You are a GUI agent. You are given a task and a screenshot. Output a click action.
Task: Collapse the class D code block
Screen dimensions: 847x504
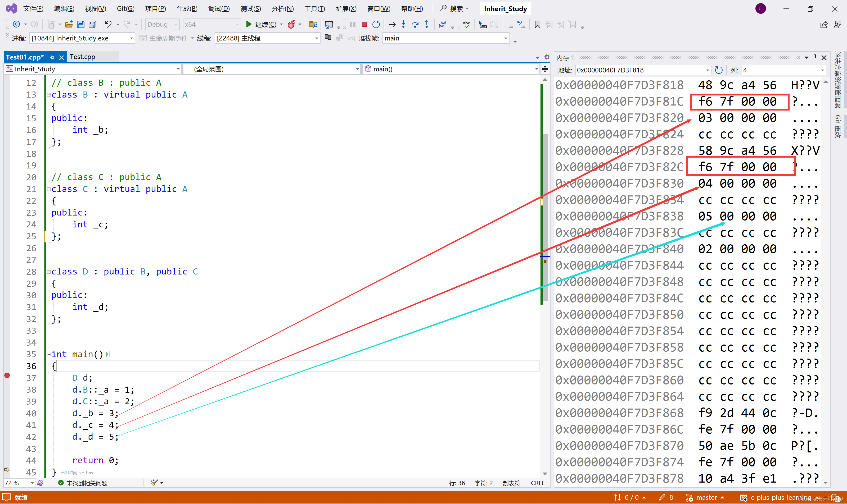click(49, 272)
